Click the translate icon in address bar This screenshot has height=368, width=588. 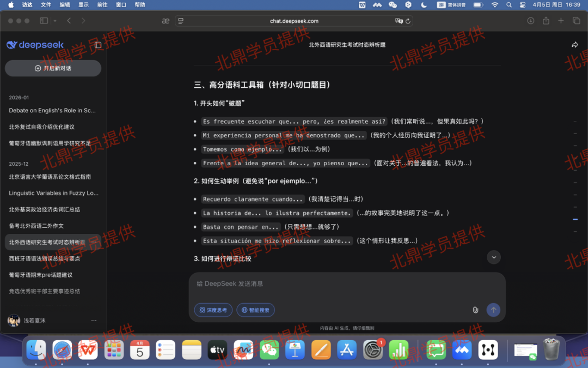point(399,21)
